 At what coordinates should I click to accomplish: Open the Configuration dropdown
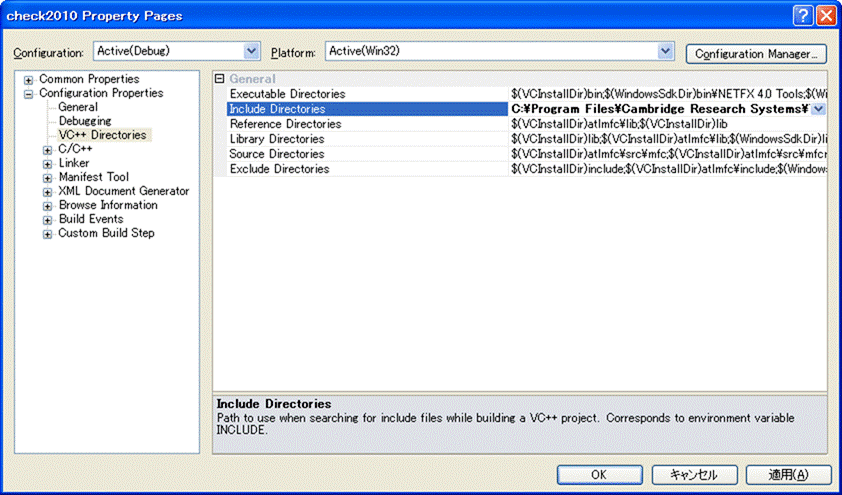[251, 51]
